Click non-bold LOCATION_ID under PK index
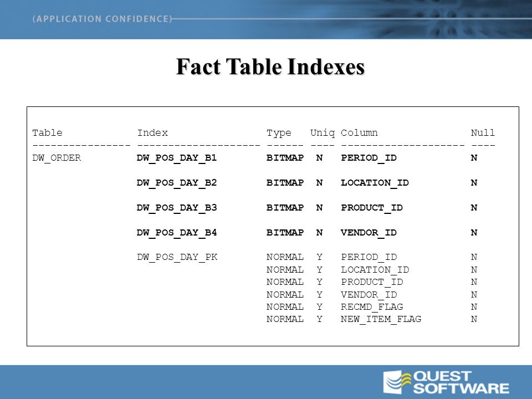This screenshot has width=532, height=399. (375, 270)
